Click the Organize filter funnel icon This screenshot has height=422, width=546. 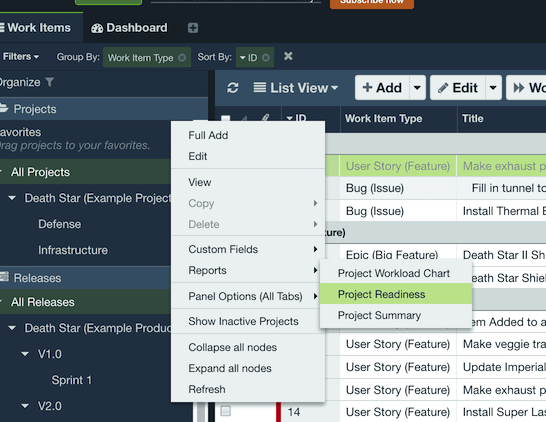tap(50, 82)
